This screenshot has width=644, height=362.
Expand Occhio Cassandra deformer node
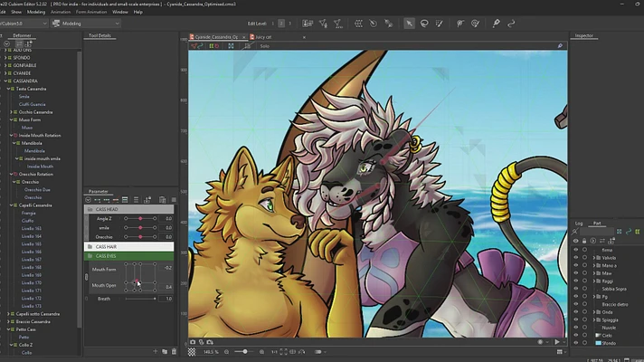[11, 111]
